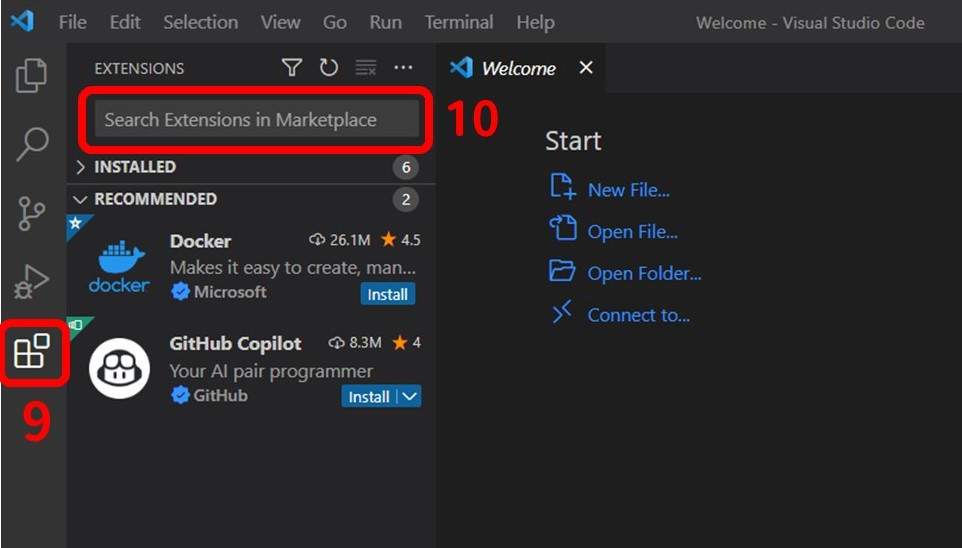Click the Open File... link

[x=633, y=232]
